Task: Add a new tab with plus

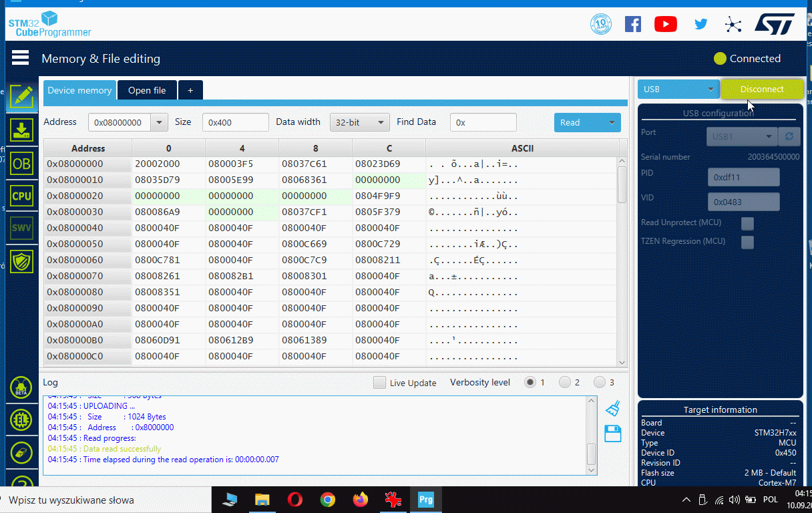Action: 190,90
